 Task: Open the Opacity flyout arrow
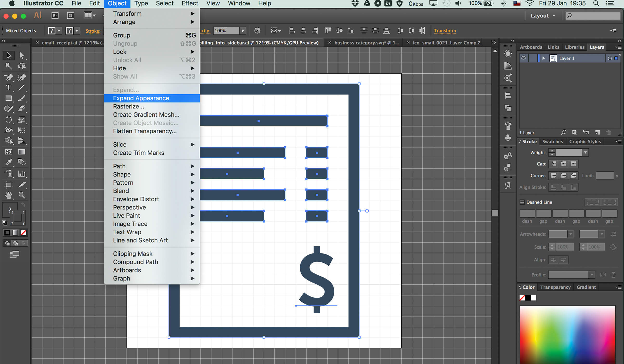point(243,31)
